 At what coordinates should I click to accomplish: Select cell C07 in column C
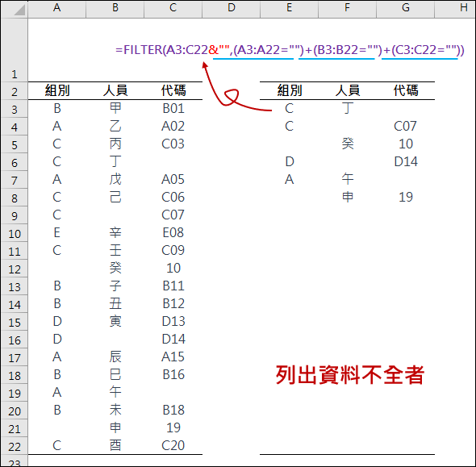[x=173, y=215]
